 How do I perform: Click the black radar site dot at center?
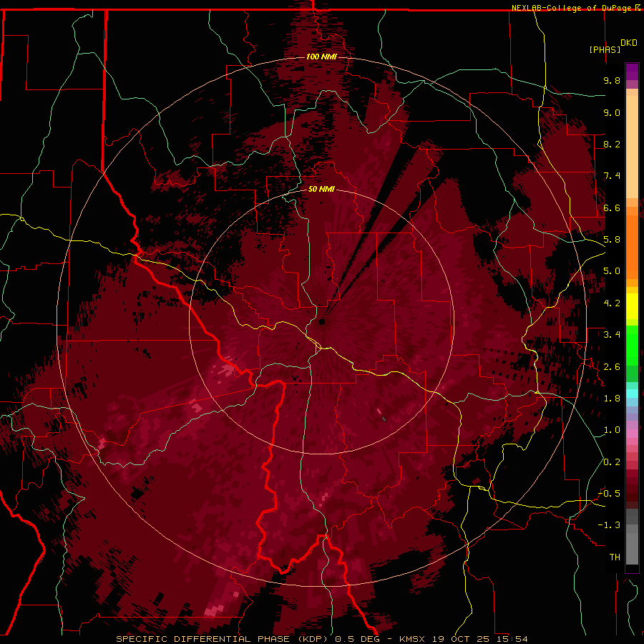[x=321, y=321]
